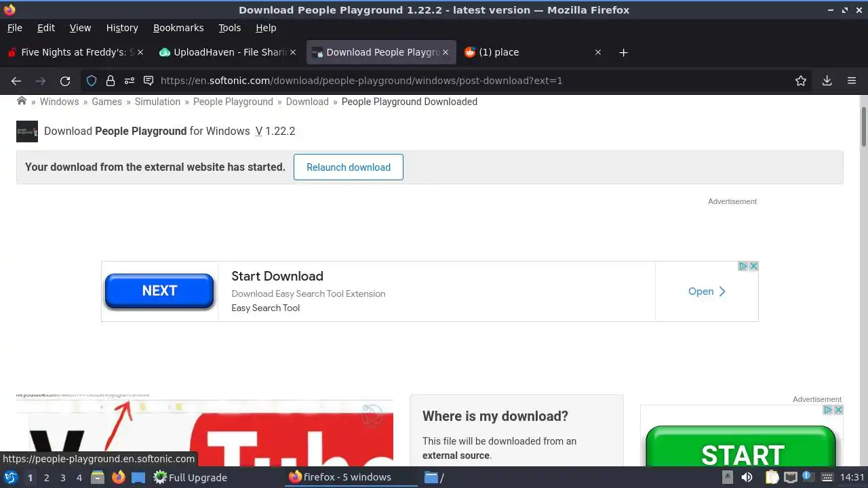The image size is (868, 488).
Task: Click the AdChoices icon on the banner ad
Action: (743, 266)
